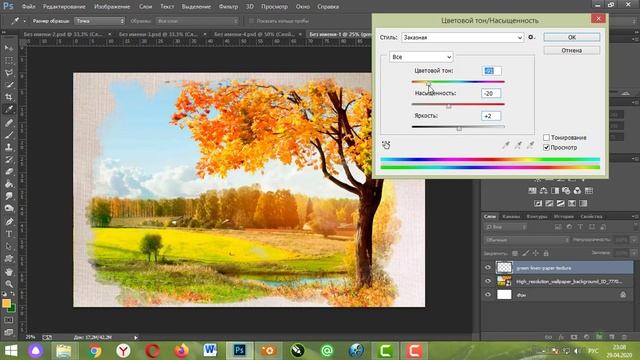Viewport: 640px width, 360px height.
Task: Open the Файл menu
Action: (28, 7)
